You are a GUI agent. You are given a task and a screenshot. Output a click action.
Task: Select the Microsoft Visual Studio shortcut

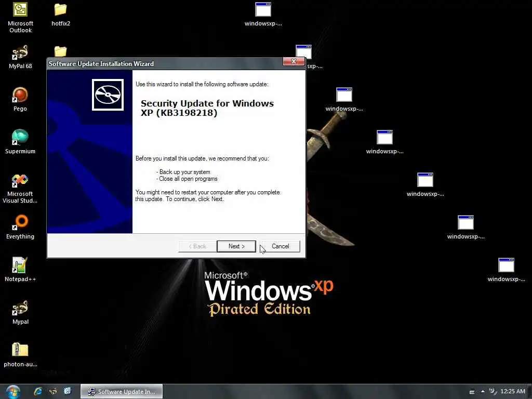point(20,188)
